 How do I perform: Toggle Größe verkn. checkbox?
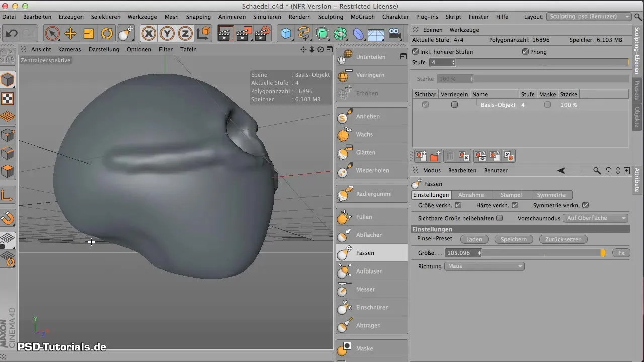458,205
